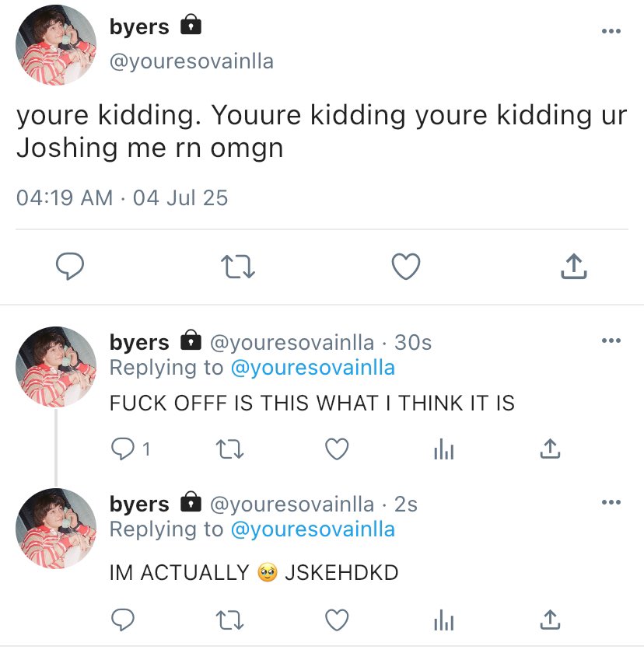Viewport: 644px width, 653px height.
Task: Reply to the main 'youre kidding' tweet
Action: (71, 267)
